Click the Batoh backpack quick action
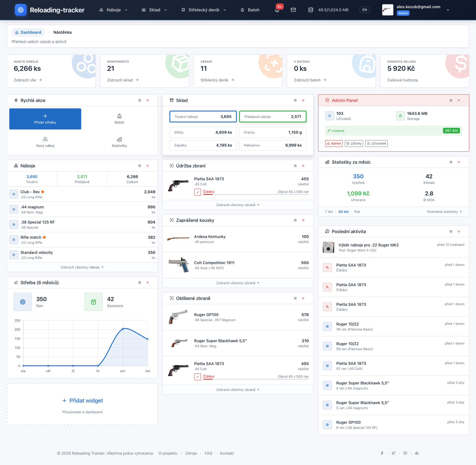Viewport: 476px width, 465px height. [x=119, y=119]
